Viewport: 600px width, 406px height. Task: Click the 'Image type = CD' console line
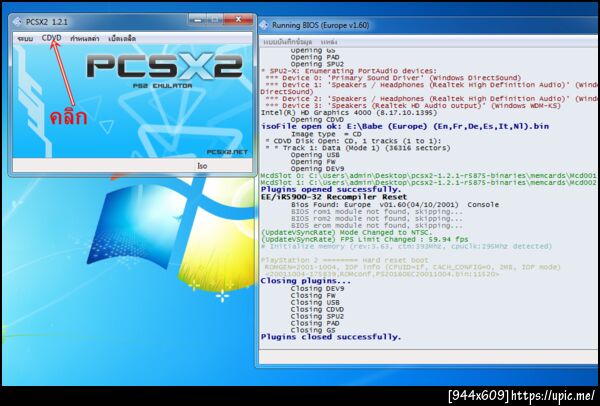point(326,134)
